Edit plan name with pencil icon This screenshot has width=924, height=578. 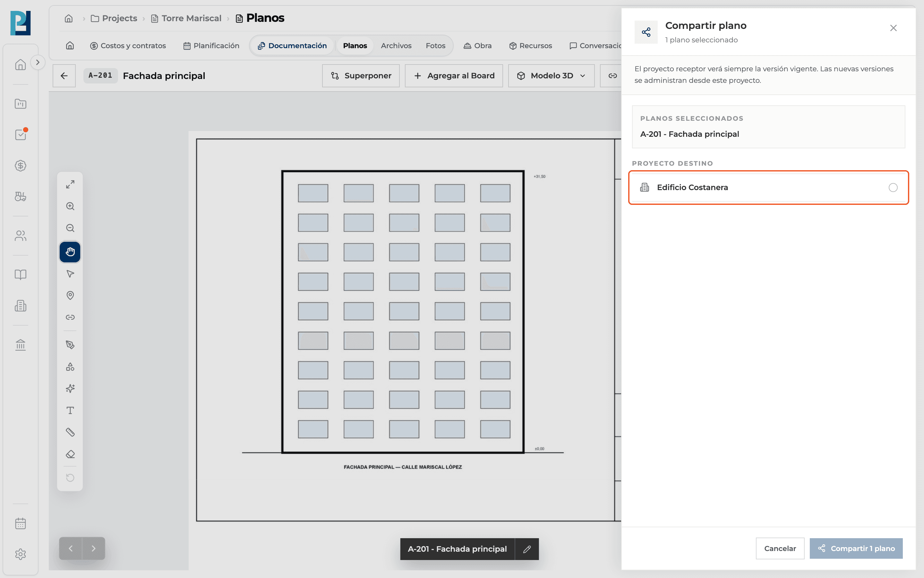point(527,549)
